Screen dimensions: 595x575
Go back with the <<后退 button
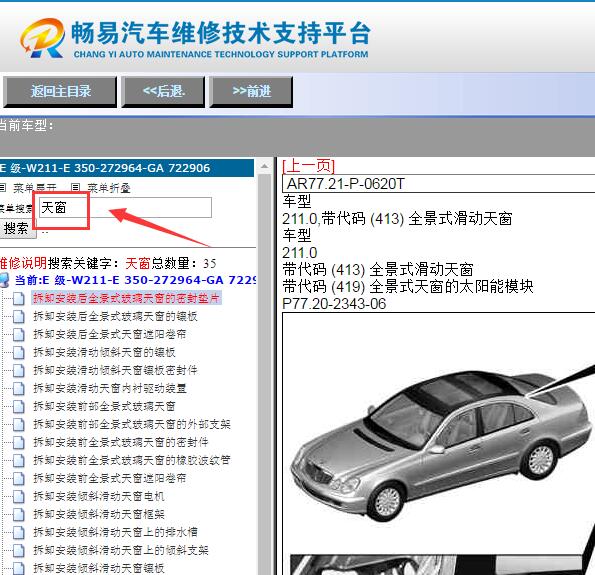click(x=163, y=91)
